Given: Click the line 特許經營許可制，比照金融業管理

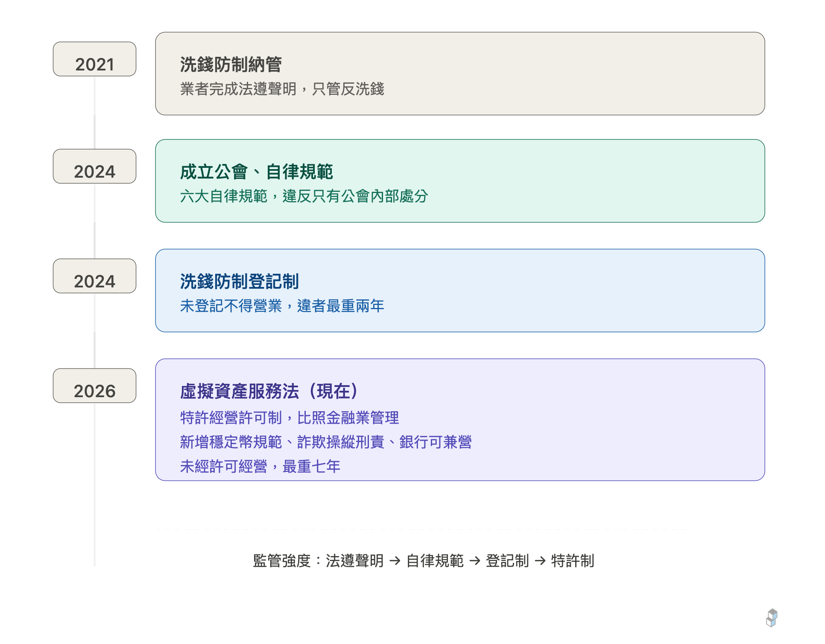Looking at the screenshot, I should click(290, 418).
